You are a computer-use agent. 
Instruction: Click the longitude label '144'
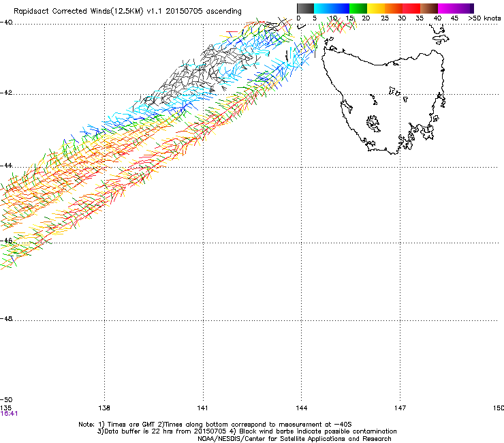click(x=301, y=408)
